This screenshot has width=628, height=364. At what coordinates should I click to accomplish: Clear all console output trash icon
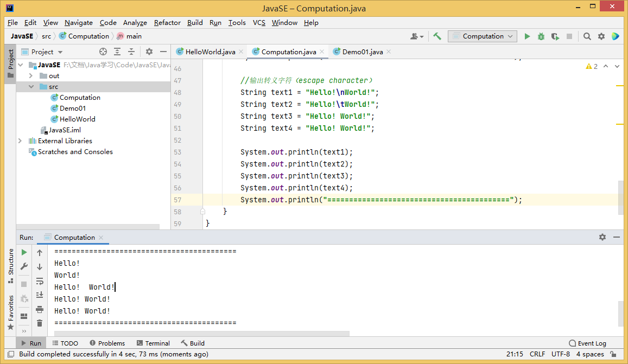click(x=39, y=323)
